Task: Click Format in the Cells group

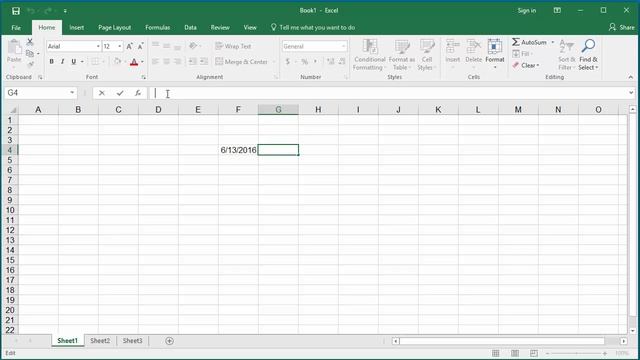Action: click(495, 54)
